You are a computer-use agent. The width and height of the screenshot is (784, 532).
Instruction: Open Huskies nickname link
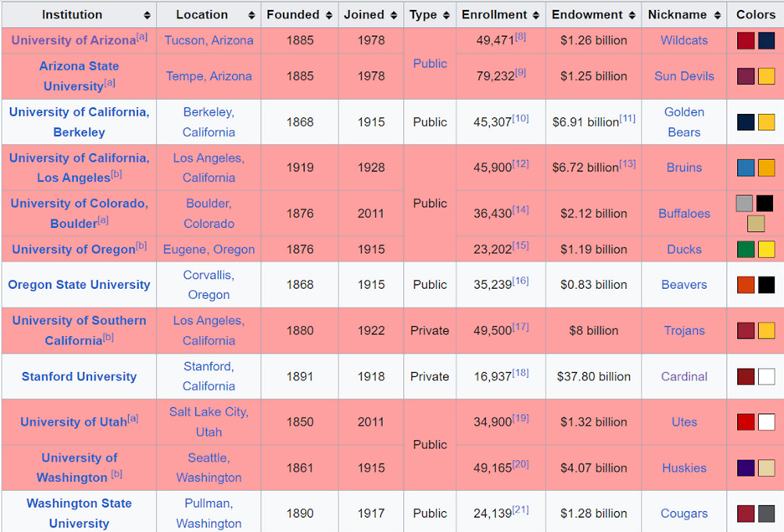coord(684,468)
